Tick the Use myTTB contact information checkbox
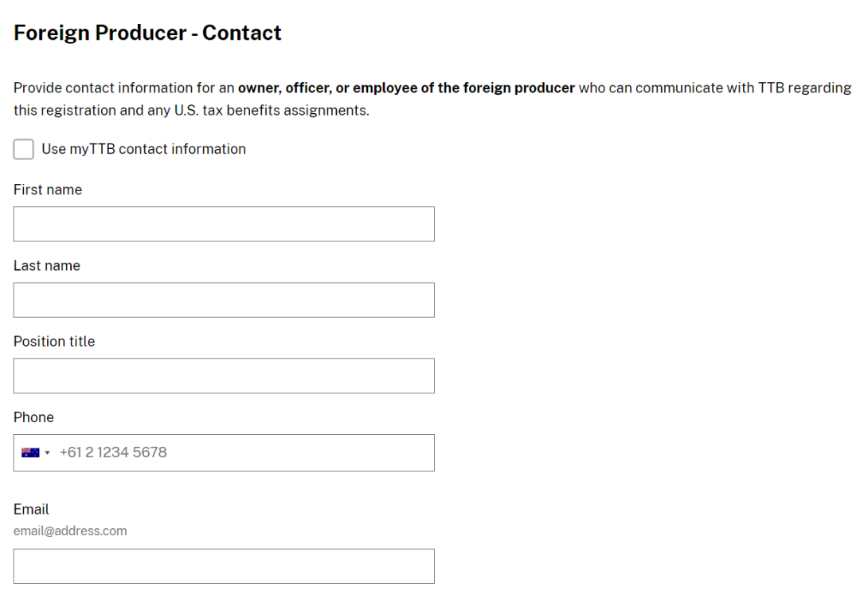 (x=24, y=149)
